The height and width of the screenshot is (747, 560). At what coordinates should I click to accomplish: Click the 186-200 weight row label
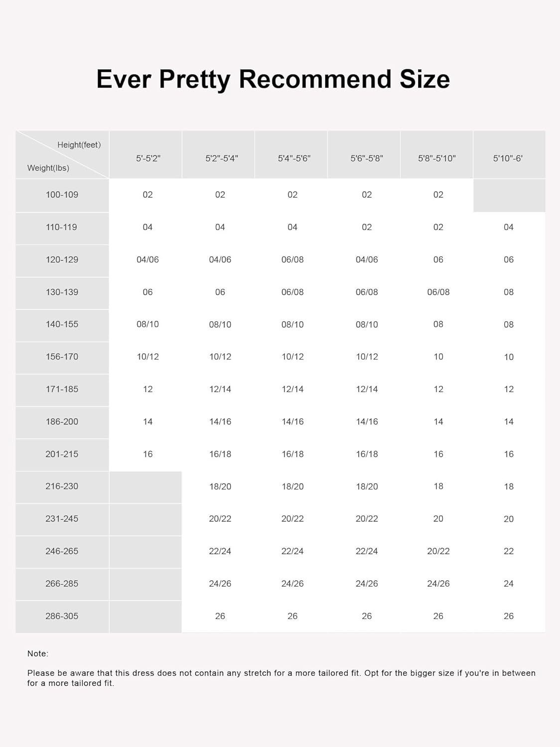point(62,422)
